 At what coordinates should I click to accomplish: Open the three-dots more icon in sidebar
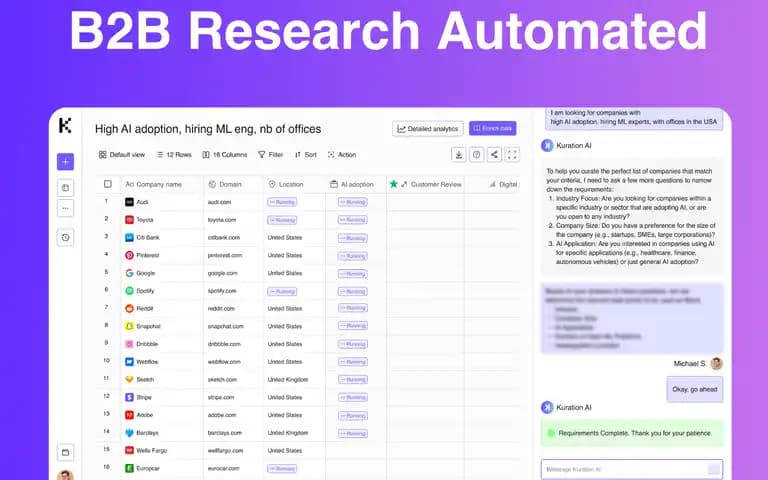click(66, 208)
